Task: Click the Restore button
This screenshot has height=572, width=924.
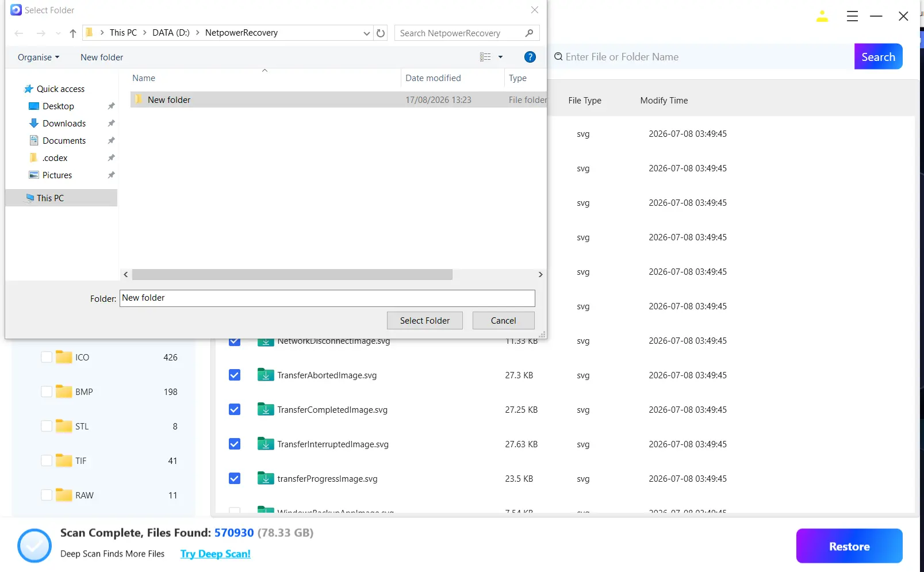Action: 849,546
